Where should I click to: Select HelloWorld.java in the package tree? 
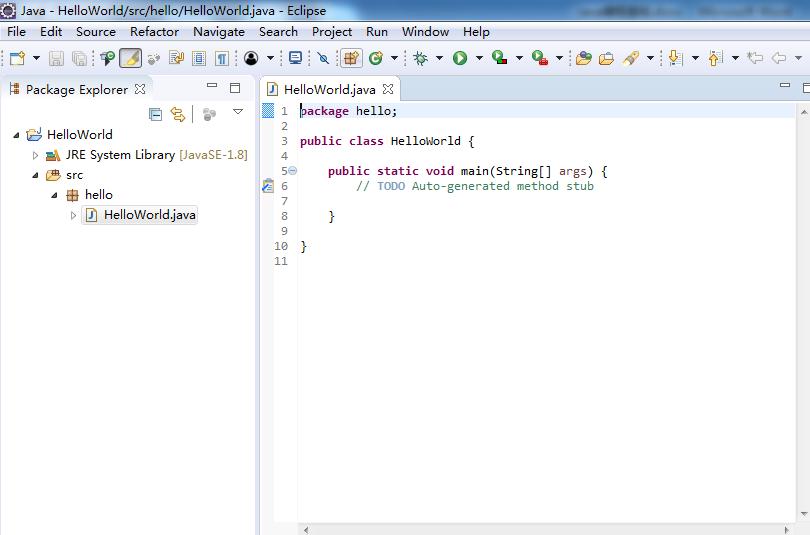click(x=150, y=215)
